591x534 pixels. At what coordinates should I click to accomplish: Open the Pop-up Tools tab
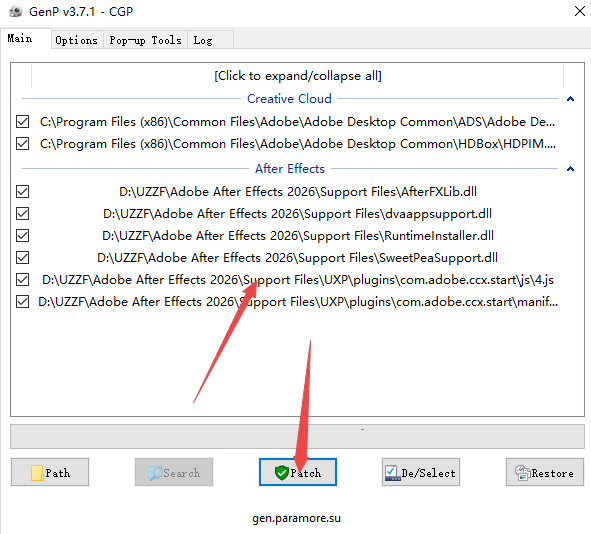click(x=145, y=40)
